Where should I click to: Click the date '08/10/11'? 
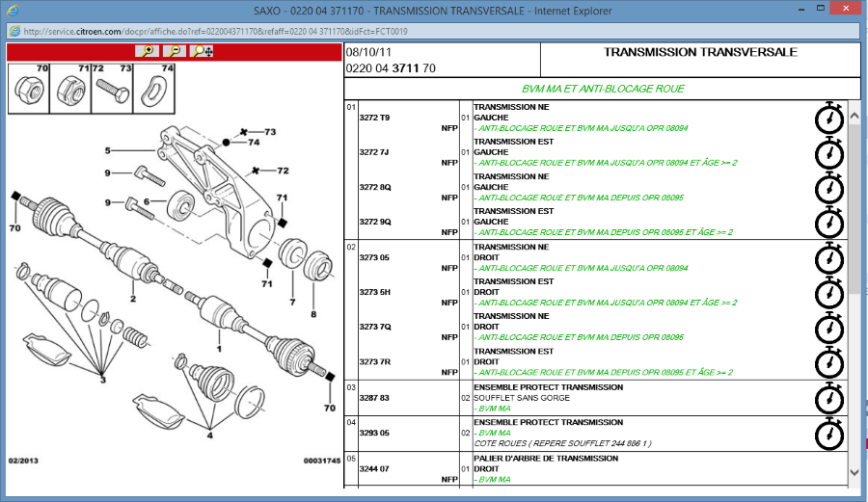(368, 52)
